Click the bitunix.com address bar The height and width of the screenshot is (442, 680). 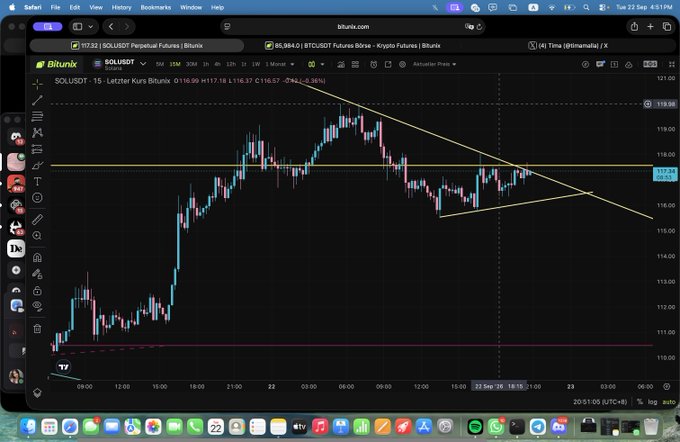[353, 26]
